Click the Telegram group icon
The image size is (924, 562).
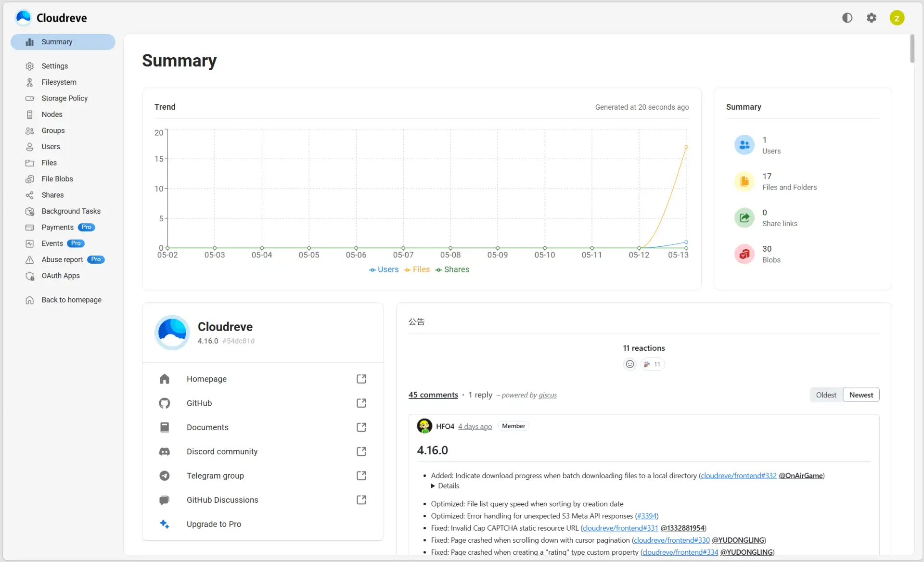[x=165, y=476]
